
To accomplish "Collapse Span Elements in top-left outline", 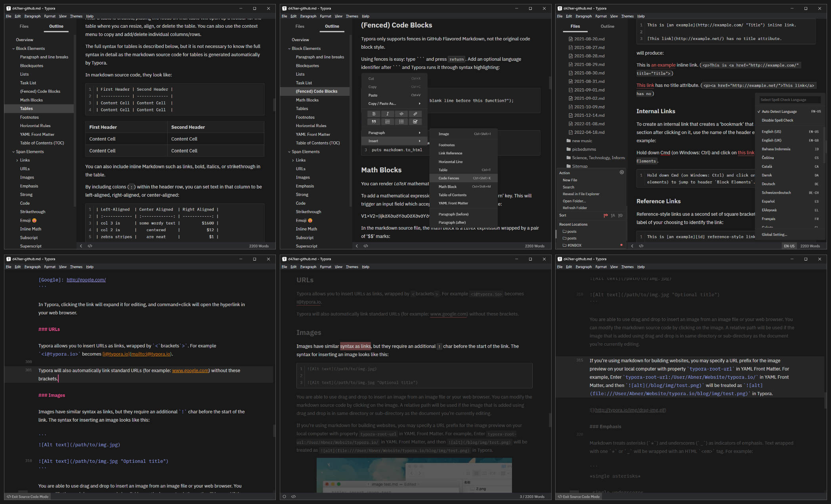I will coord(13,152).
